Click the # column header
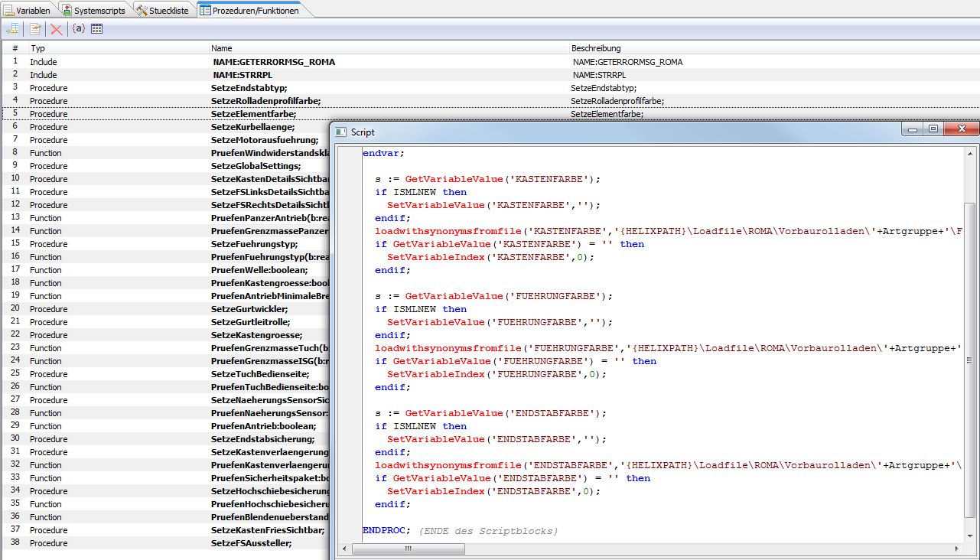The image size is (980, 560). click(15, 48)
